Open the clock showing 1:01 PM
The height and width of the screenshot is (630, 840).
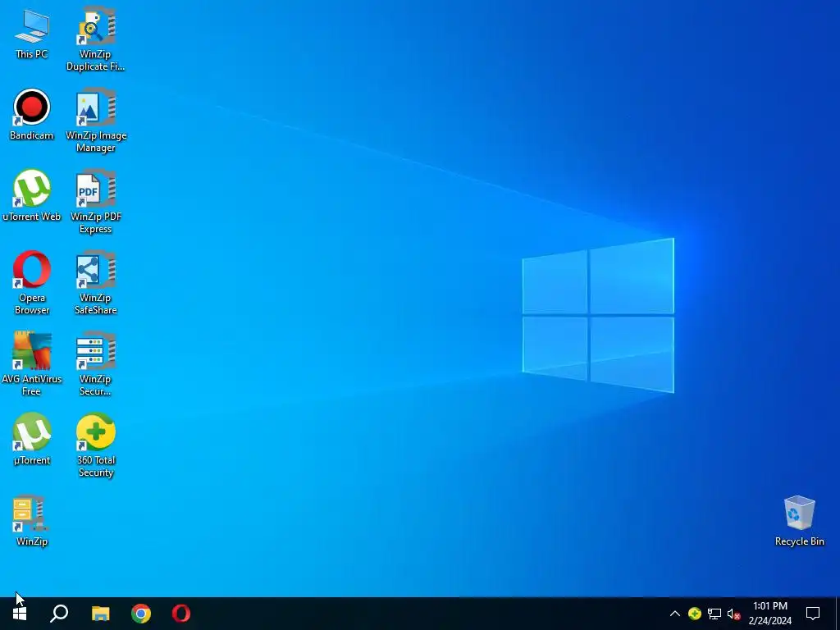click(769, 614)
